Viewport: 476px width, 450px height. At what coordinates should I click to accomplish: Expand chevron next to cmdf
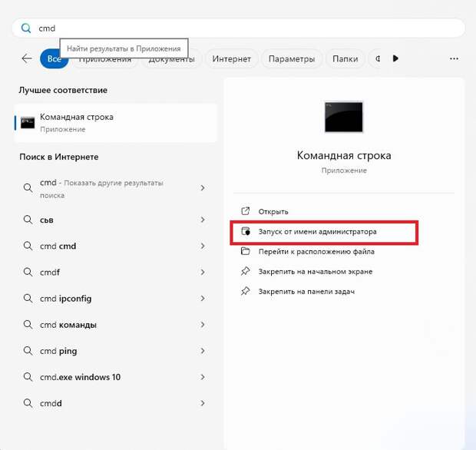(x=203, y=272)
